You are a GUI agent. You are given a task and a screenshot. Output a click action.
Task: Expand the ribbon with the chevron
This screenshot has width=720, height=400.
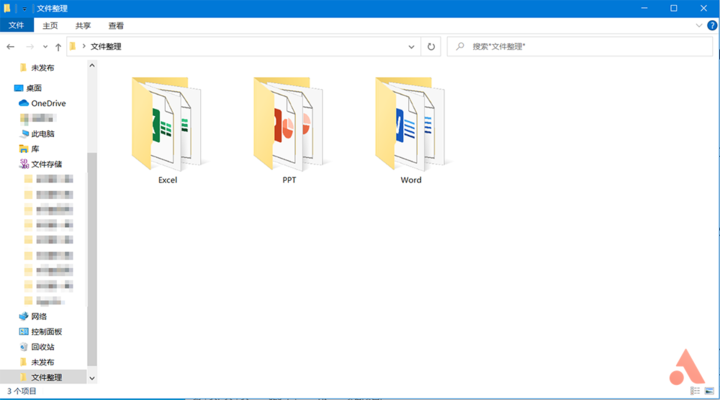point(699,26)
